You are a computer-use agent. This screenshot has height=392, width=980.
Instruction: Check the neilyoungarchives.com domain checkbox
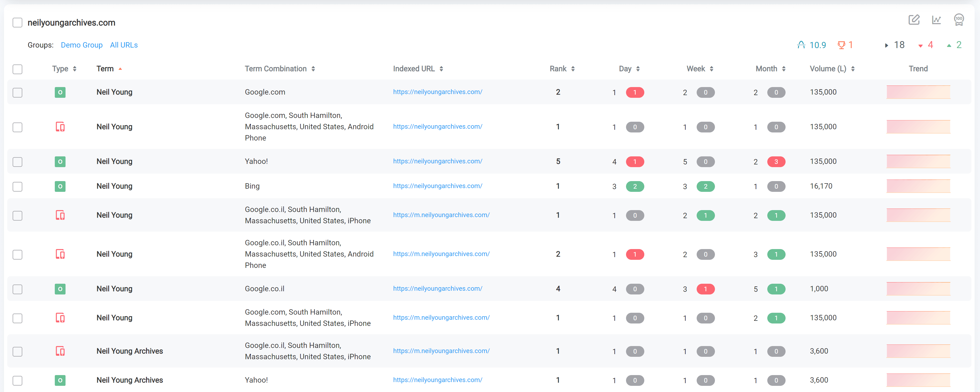click(x=17, y=23)
